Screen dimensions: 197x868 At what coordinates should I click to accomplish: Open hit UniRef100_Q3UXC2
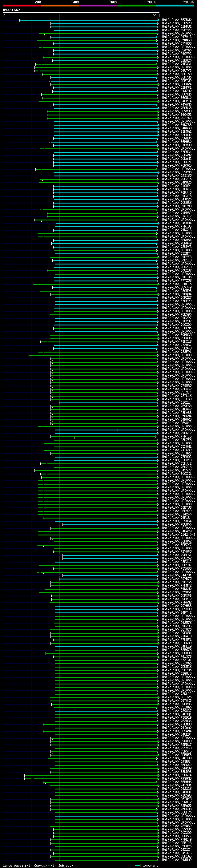click(x=177, y=389)
